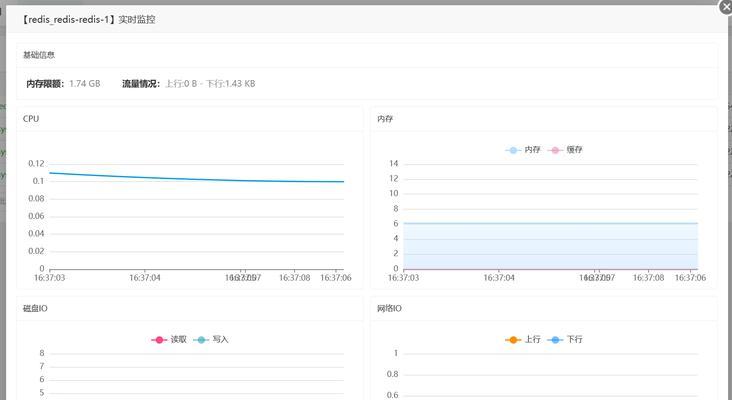Click 16:37:08 on memory chart axis
Image resolution: width=732 pixels, height=400 pixels.
(648, 278)
